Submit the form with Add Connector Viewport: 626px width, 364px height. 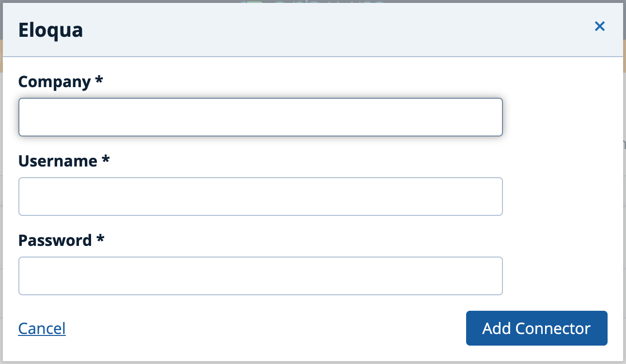pos(536,328)
